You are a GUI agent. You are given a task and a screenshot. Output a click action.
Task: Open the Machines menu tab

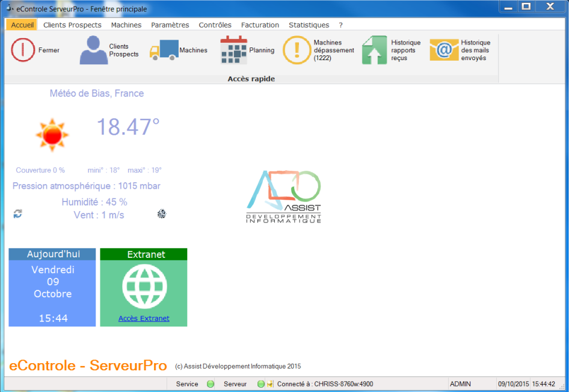click(126, 25)
